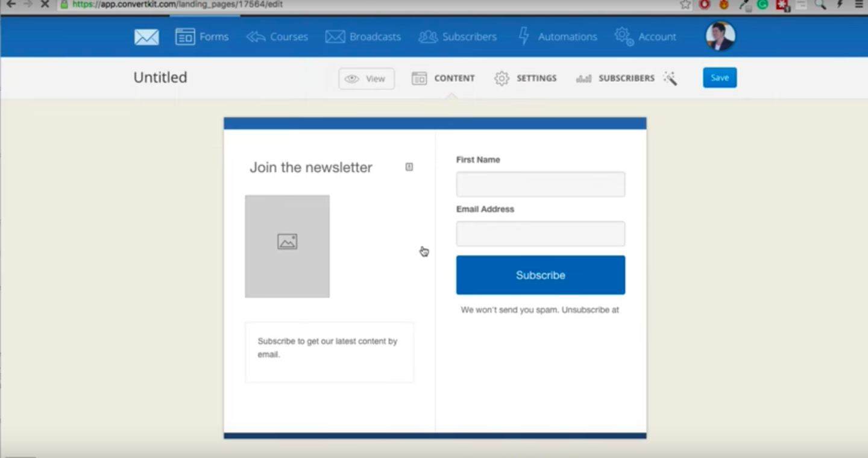868x458 pixels.
Task: Open the Account settings page
Action: click(645, 37)
